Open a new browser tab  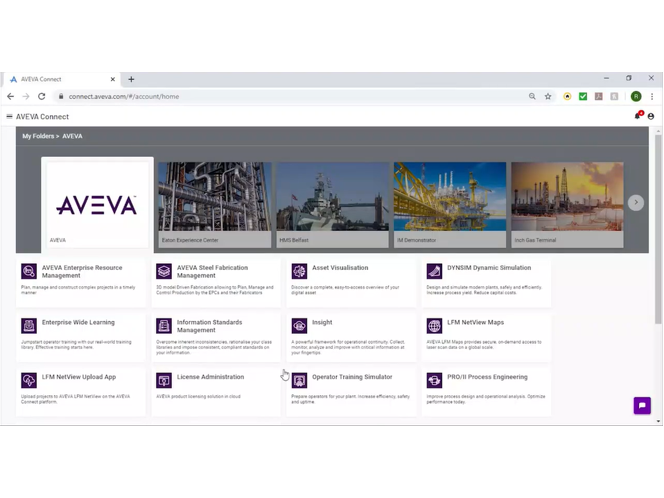[x=131, y=79]
